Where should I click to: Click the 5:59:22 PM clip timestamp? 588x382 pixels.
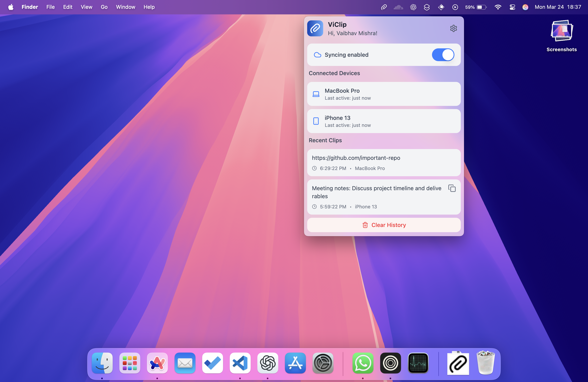tap(333, 207)
